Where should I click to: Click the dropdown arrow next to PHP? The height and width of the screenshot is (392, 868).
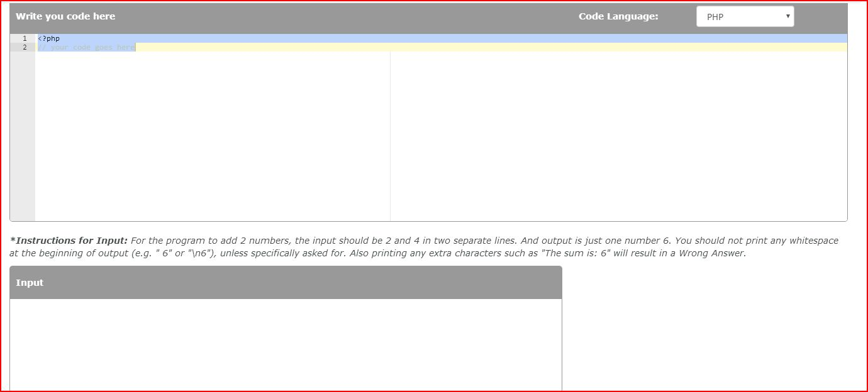(x=788, y=16)
